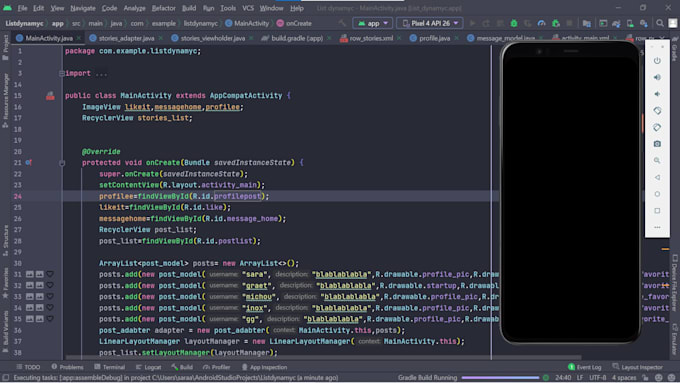Open the Project Structure folder icon
The image size is (680, 383).
(x=586, y=23)
